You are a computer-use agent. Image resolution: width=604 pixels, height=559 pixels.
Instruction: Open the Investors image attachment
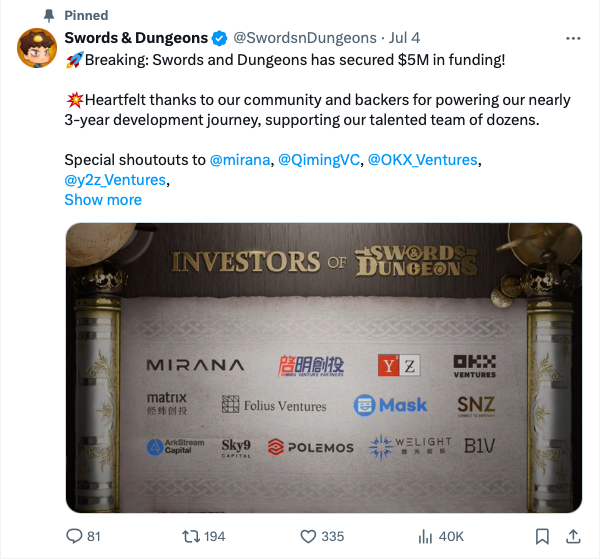click(x=324, y=368)
